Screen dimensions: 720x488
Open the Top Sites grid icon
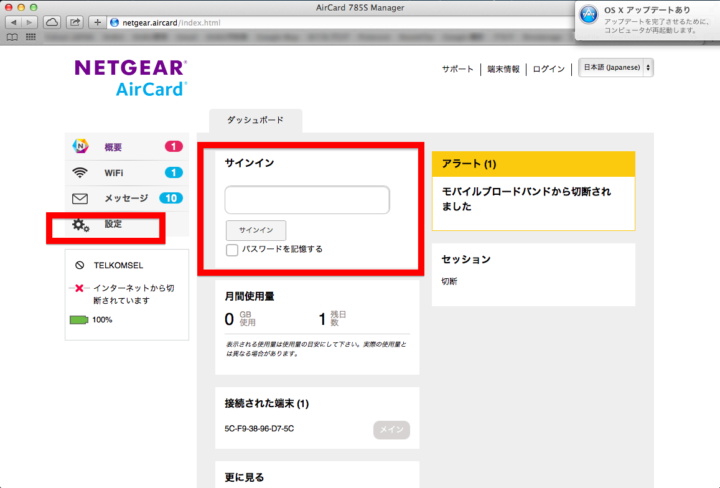31,37
